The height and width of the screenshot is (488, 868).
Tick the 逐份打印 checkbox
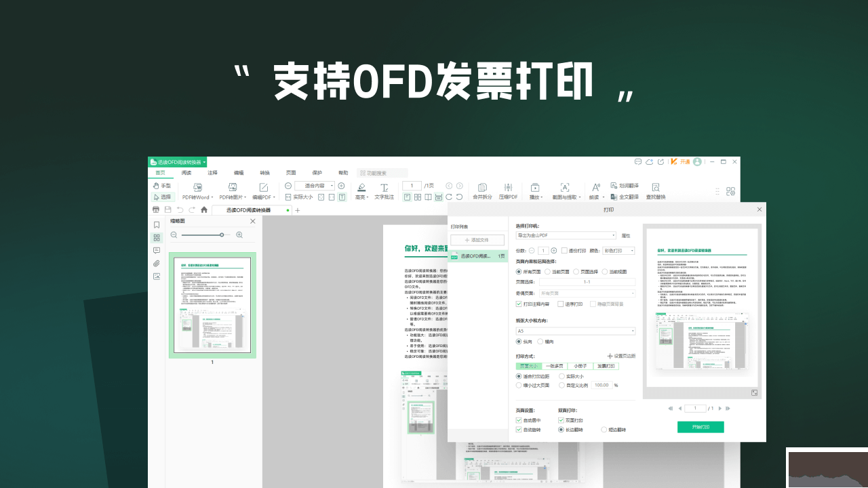point(574,251)
